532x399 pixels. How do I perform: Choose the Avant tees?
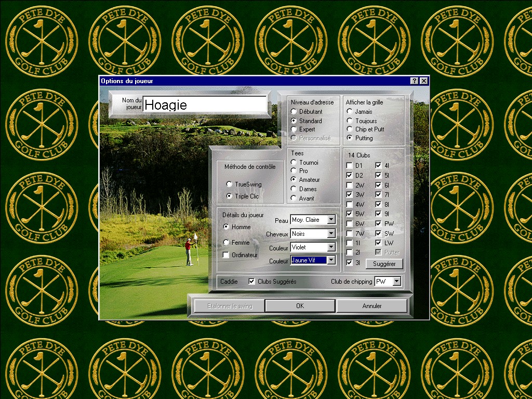(294, 198)
